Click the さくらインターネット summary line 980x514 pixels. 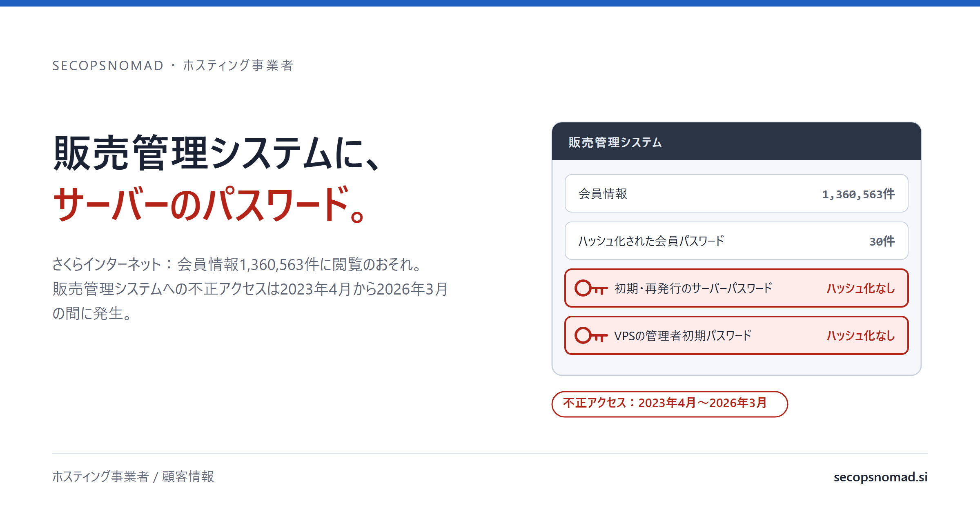tap(238, 264)
